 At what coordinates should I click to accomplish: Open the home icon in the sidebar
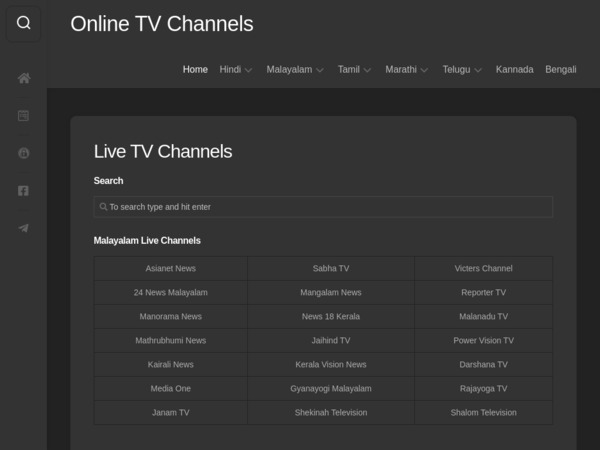[24, 78]
